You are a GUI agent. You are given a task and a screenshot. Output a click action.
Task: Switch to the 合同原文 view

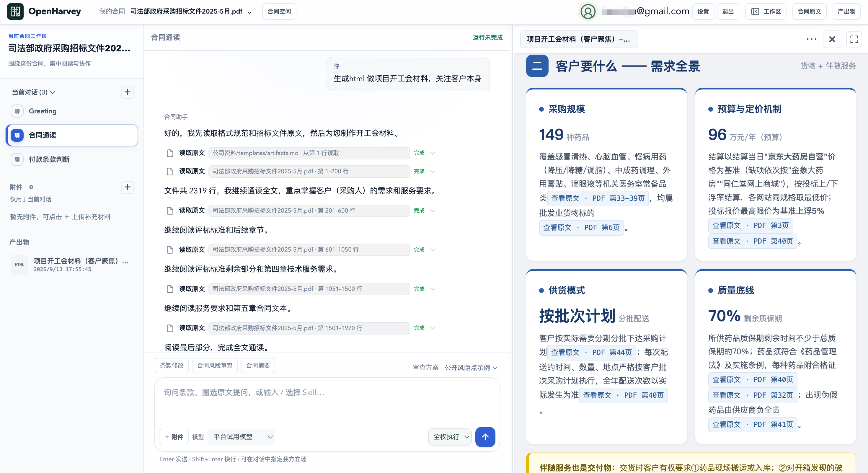tap(809, 12)
